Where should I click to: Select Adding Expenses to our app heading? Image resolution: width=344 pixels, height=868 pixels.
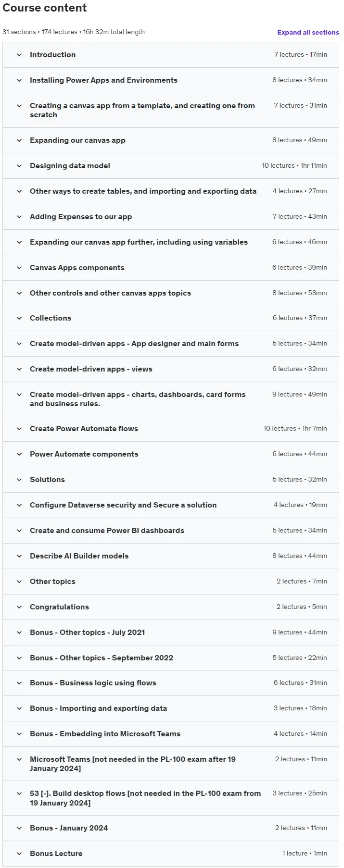(x=81, y=217)
